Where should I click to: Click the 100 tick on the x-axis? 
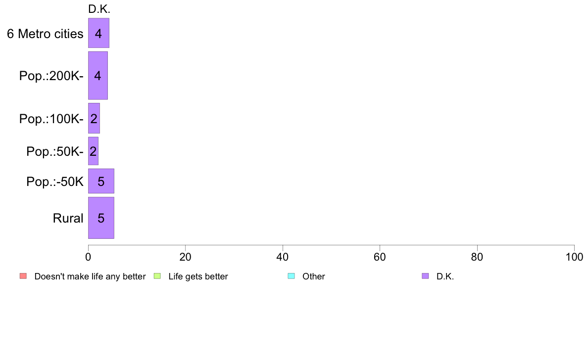574,257
